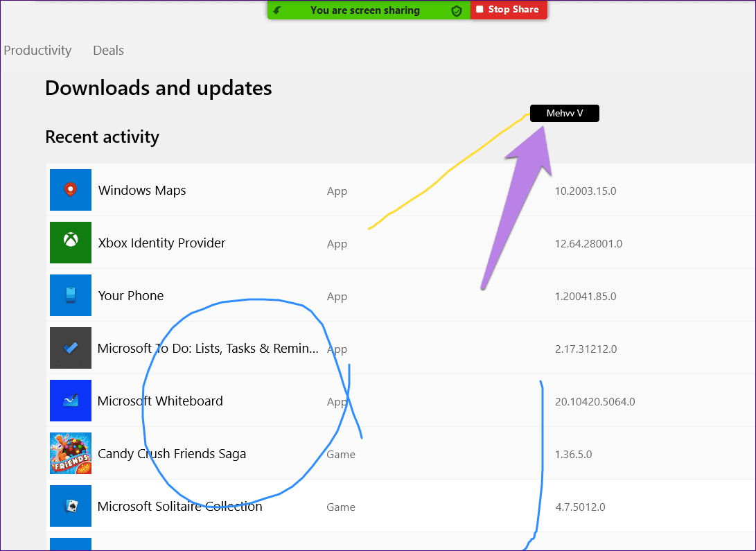Open the Candy Crush Friends Saga entry name

(172, 454)
